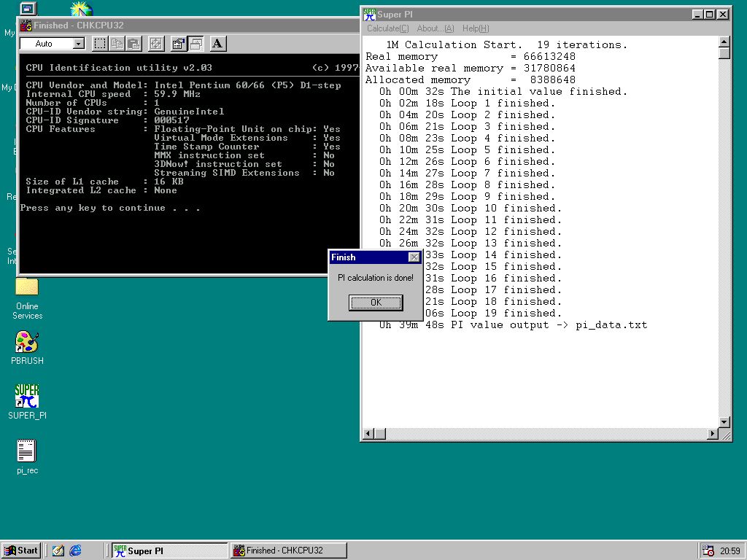The width and height of the screenshot is (747, 560).
Task: Click the Paste icon in CHKCPU32 toolbar
Action: click(134, 44)
